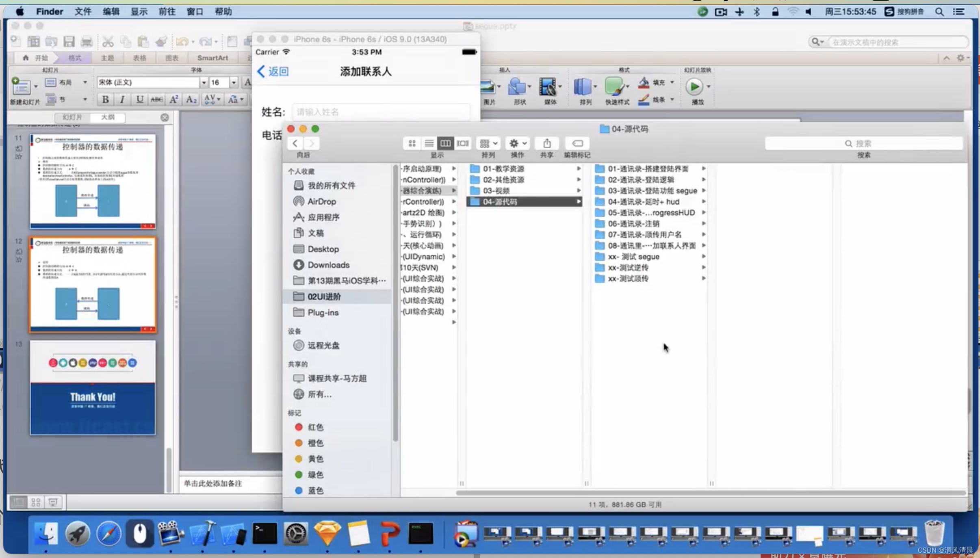Viewport: 980px width, 558px height.
Task: Click the Finder share (共享) icon
Action: (547, 143)
